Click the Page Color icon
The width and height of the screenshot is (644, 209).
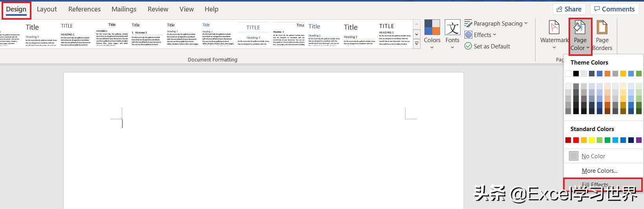580,28
